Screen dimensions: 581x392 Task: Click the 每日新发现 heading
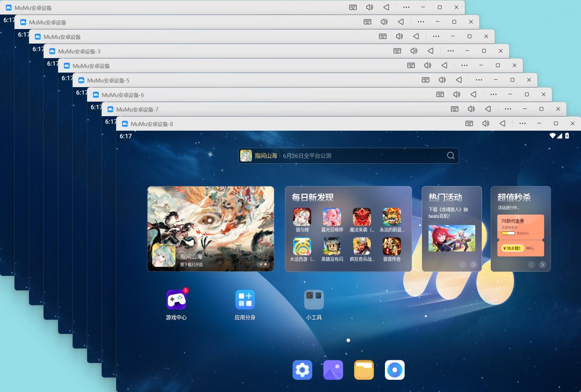pos(313,197)
